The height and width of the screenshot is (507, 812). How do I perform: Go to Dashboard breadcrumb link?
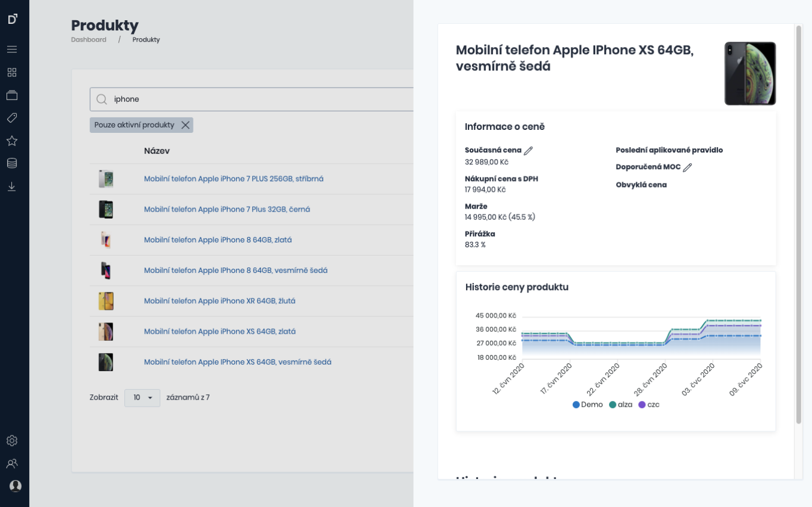(89, 40)
